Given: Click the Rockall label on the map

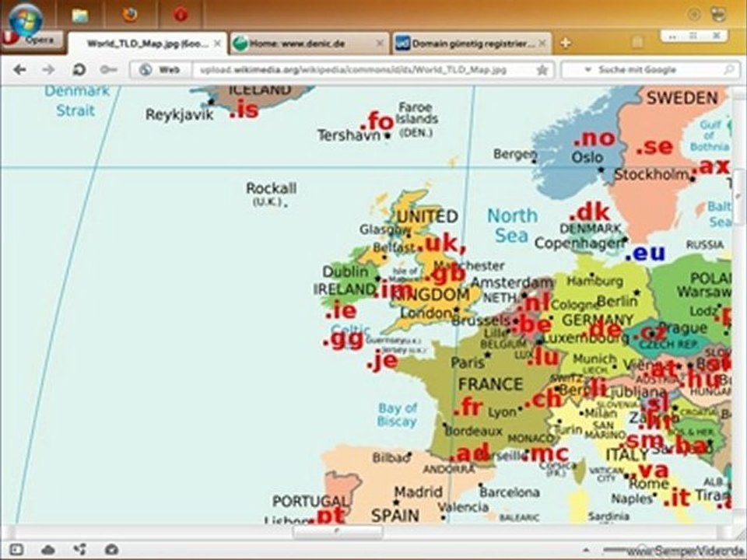Looking at the screenshot, I should [271, 188].
